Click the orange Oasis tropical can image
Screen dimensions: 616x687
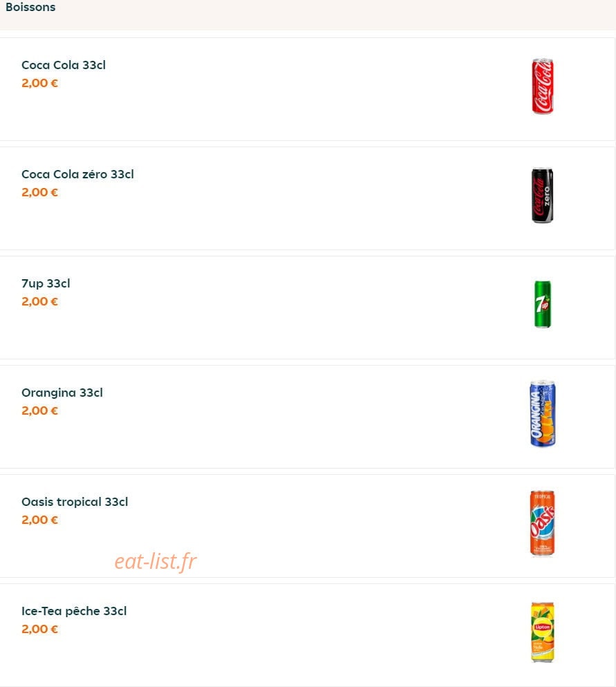click(543, 523)
